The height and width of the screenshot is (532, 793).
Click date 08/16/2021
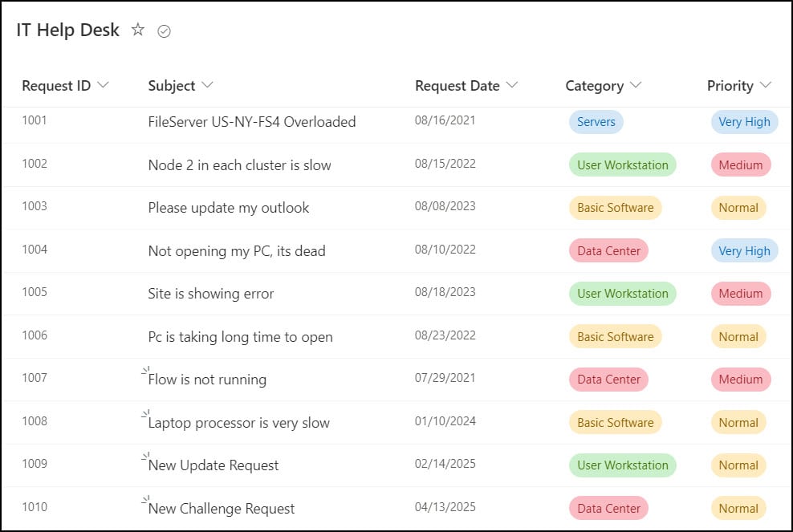point(445,120)
